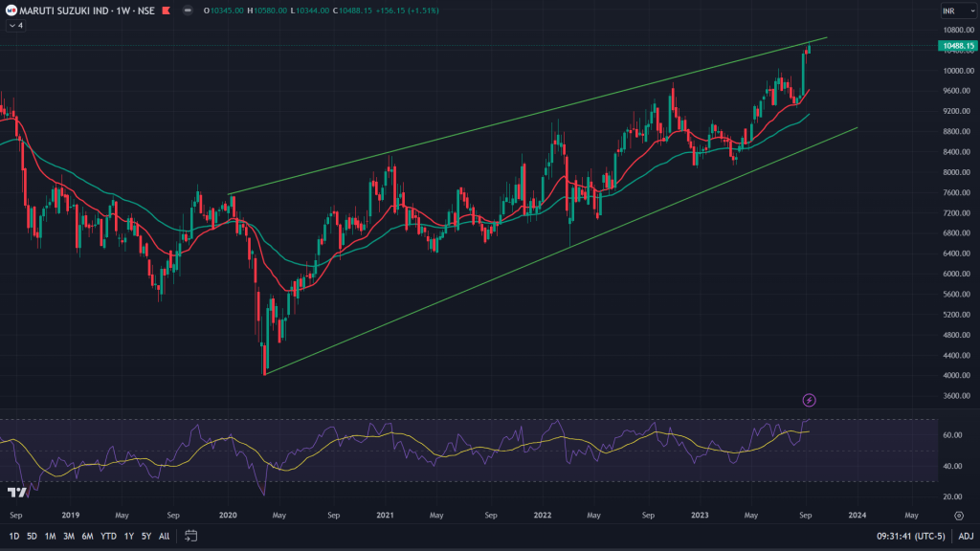Viewport: 980px width, 551px height.
Task: Open the Go to date calendar icon
Action: (190, 536)
